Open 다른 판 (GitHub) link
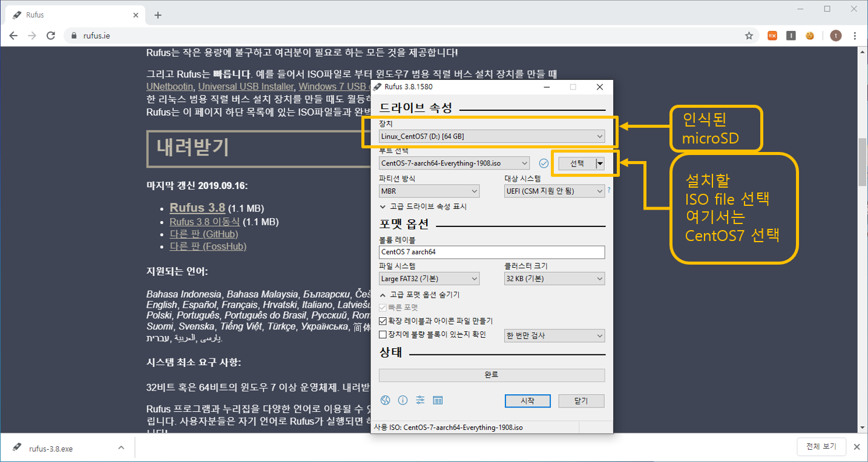The width and height of the screenshot is (868, 462). pos(204,234)
